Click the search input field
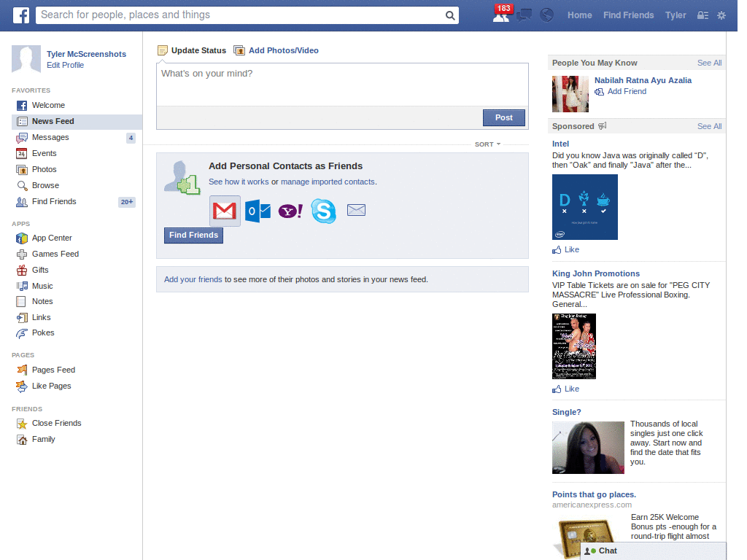Viewport: 747px width, 560px height. pyautogui.click(x=241, y=15)
